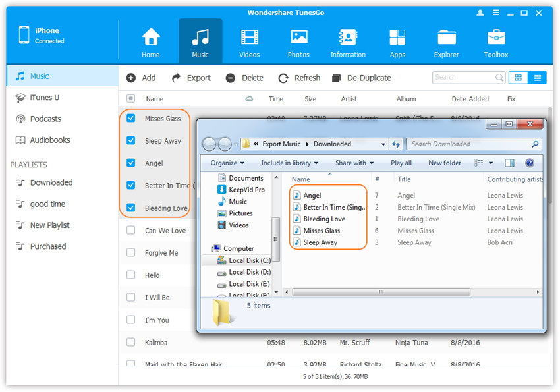Uncheck the Better In Time checkbox

coord(130,185)
